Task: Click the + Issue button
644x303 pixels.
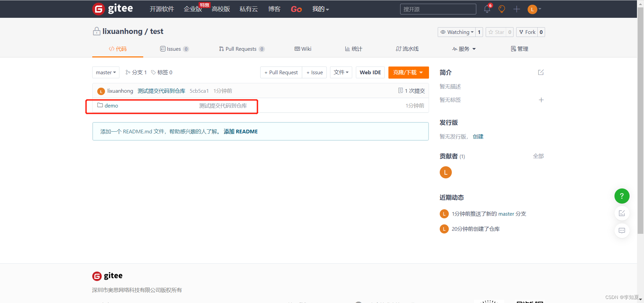Action: 315,72
